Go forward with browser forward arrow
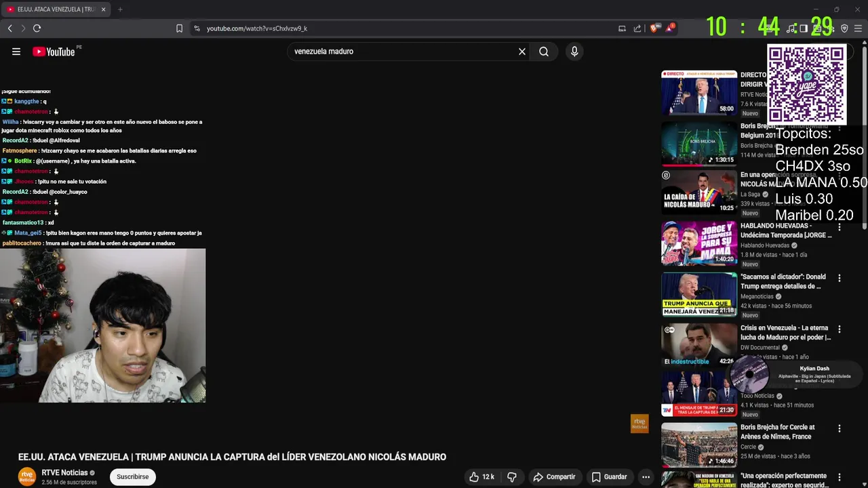868x488 pixels. tap(23, 28)
